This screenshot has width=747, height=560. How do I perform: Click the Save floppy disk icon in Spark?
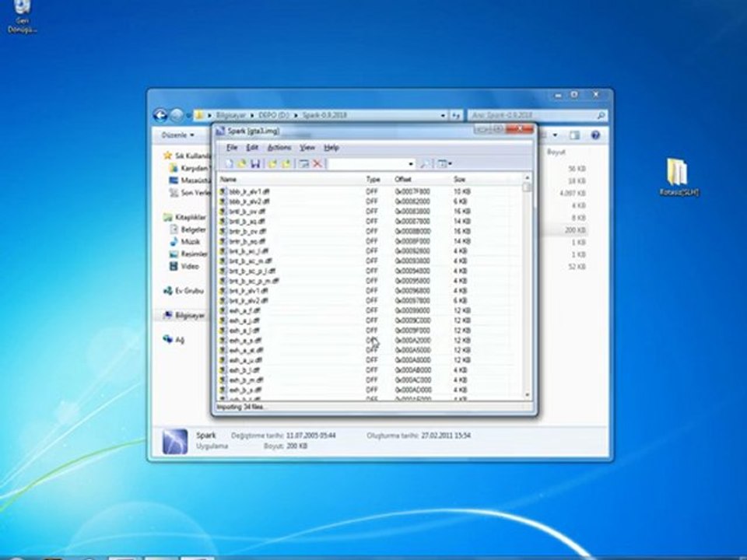click(255, 164)
